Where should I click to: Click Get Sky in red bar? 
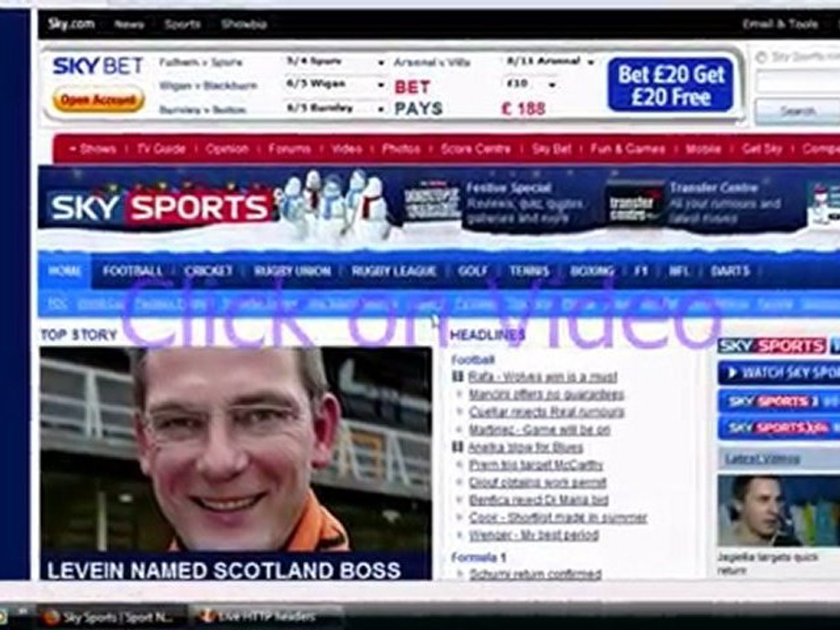(x=762, y=149)
